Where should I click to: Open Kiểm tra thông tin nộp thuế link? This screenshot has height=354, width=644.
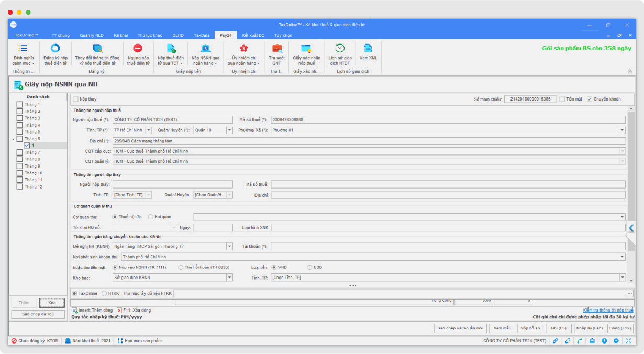click(607, 310)
